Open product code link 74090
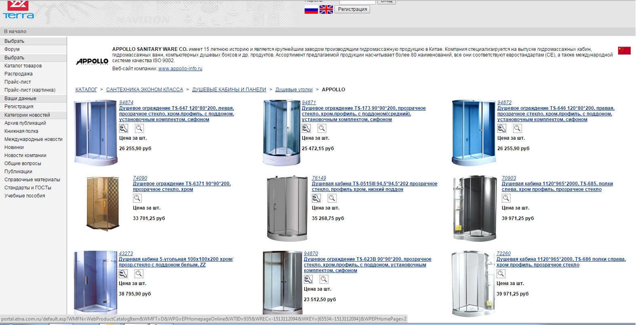Image resolution: width=644 pixels, height=325 pixels. [140, 178]
